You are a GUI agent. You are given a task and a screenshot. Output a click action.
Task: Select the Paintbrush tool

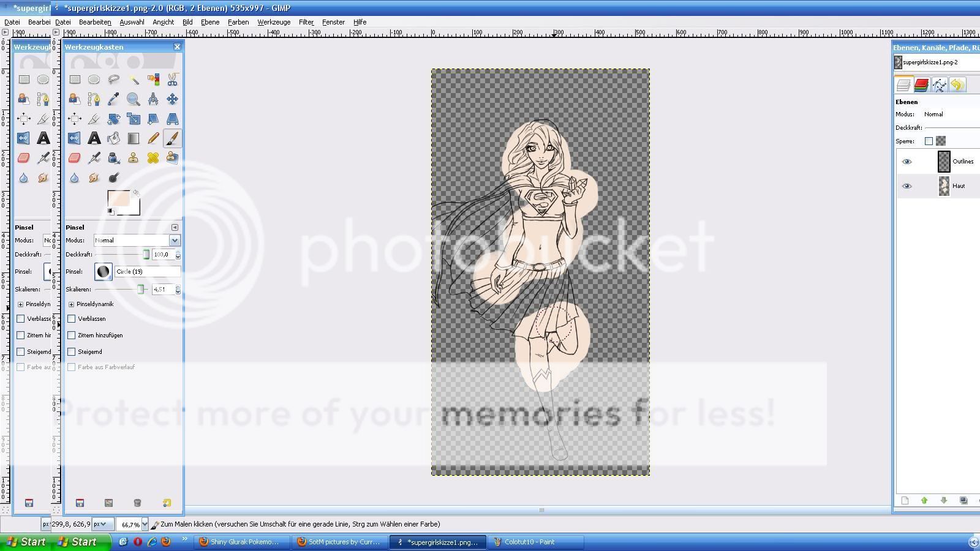click(173, 138)
